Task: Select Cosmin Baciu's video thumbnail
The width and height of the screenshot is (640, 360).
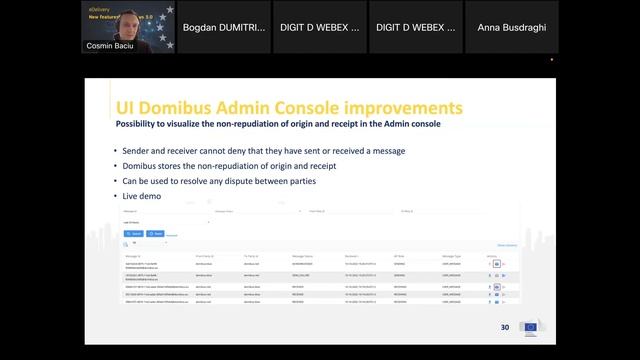Action: pyautogui.click(x=128, y=27)
